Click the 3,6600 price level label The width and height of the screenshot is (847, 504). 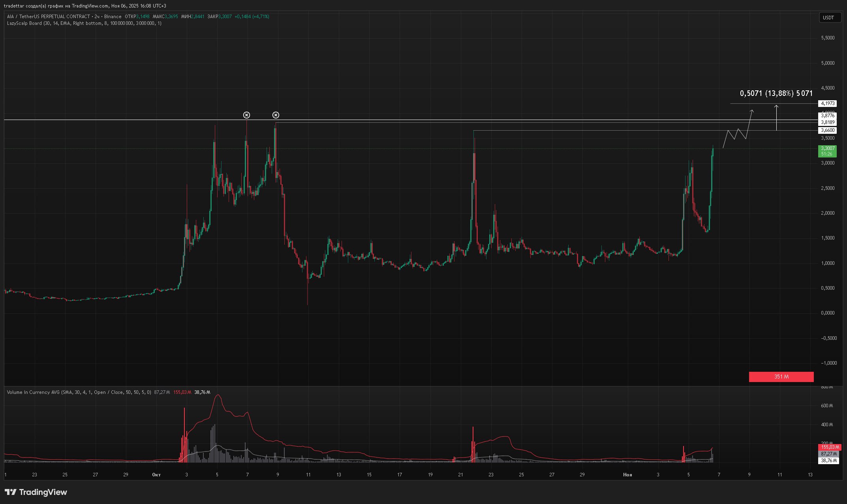[x=828, y=130]
